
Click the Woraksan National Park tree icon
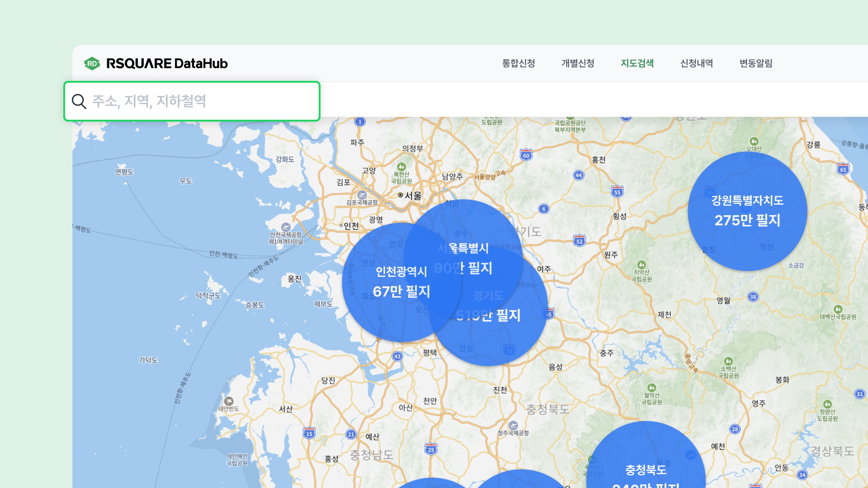point(652,387)
